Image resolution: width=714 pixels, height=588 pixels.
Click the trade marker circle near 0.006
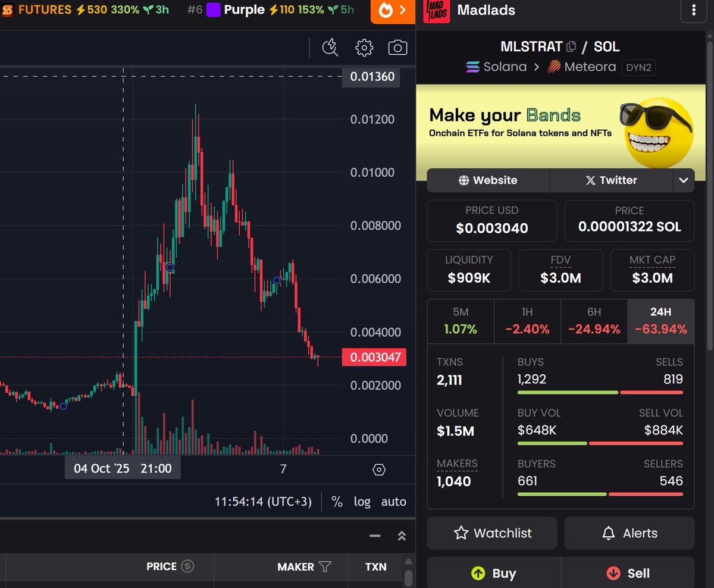(277, 280)
